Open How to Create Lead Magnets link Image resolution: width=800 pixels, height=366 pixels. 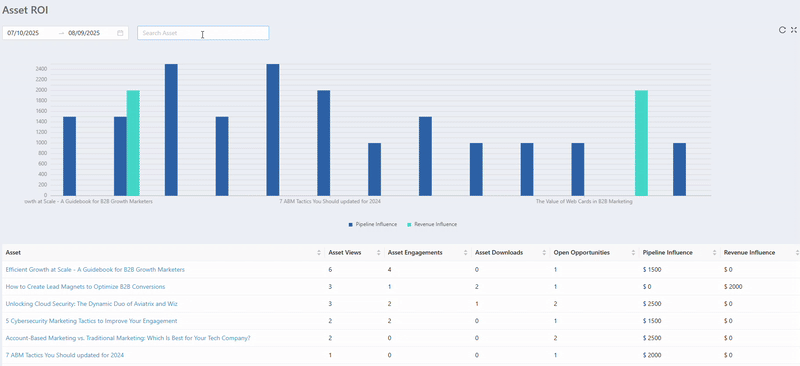click(x=85, y=287)
